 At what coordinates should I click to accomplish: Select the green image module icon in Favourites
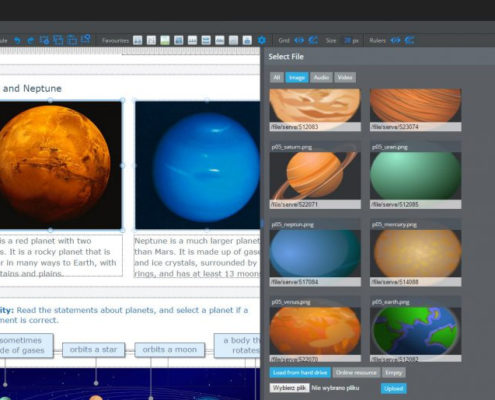165,40
